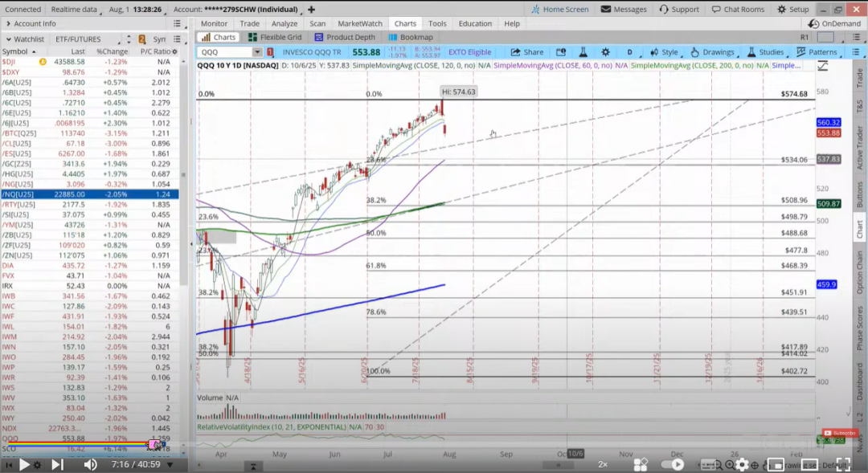
Task: Mute the video volume
Action: [x=90, y=465]
